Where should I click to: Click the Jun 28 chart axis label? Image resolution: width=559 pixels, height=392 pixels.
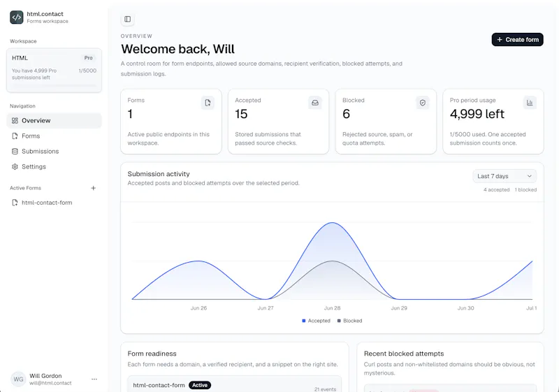point(332,308)
